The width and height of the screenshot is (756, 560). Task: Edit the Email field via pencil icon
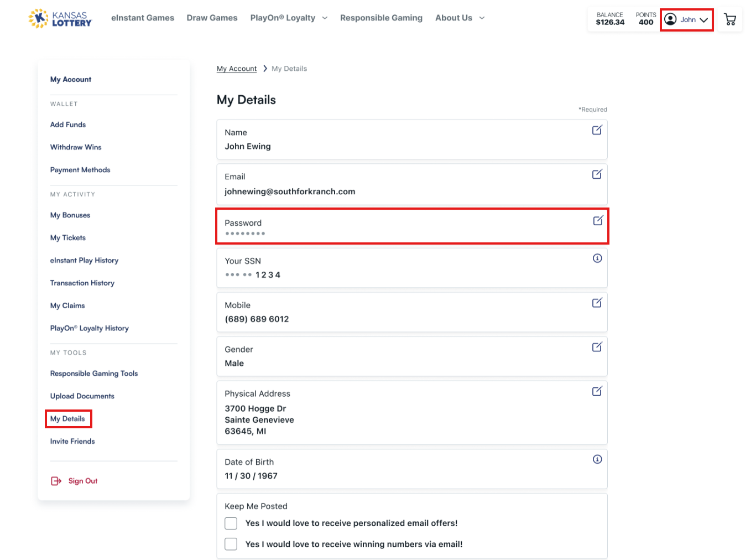point(597,174)
